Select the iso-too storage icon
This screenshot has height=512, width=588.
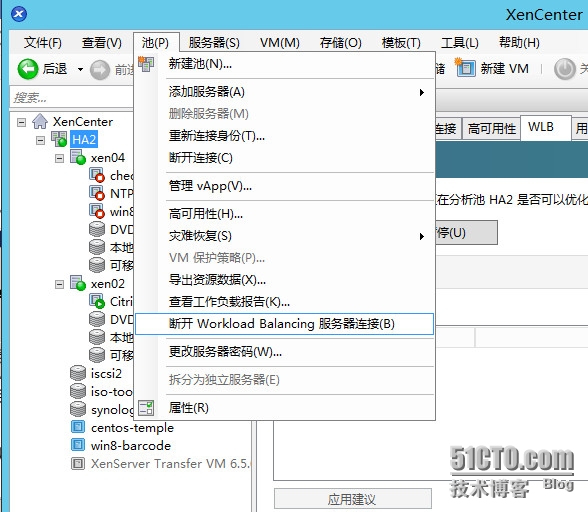(x=78, y=391)
